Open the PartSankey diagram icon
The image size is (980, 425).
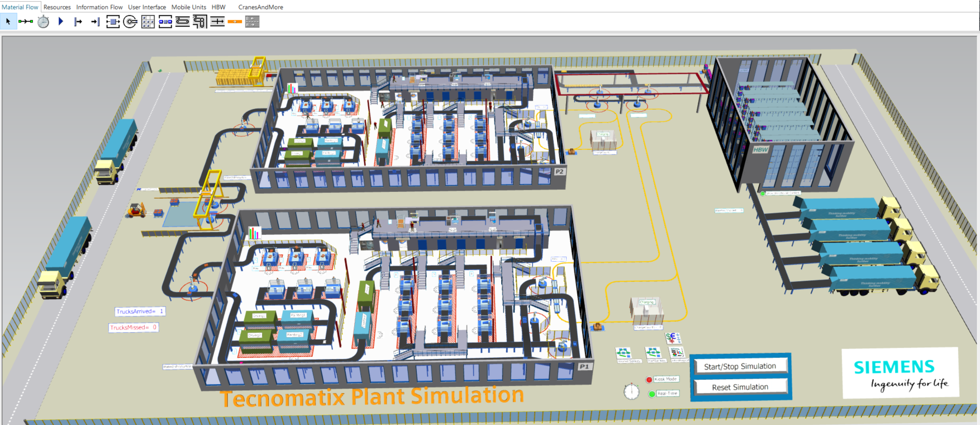click(653, 352)
